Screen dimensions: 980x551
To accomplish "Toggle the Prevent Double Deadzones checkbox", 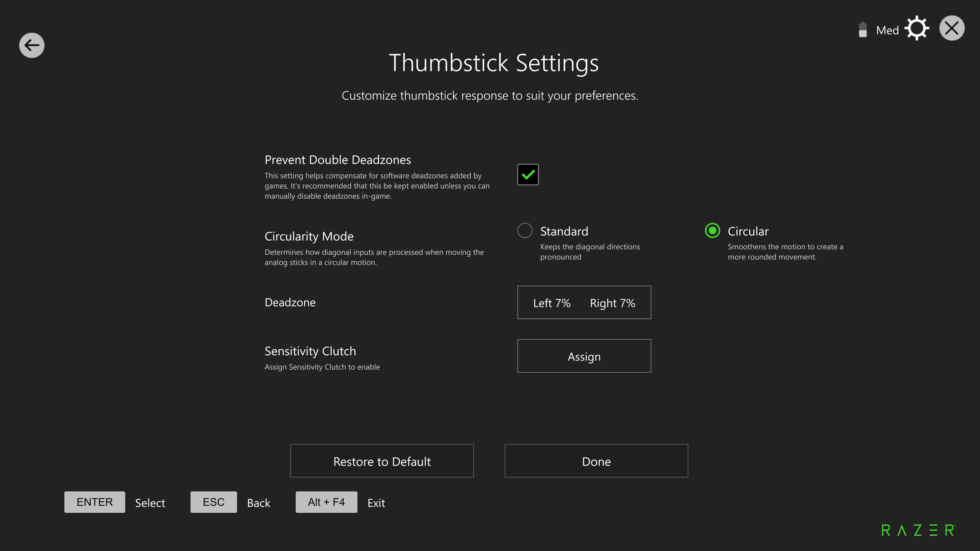I will 528,174.
